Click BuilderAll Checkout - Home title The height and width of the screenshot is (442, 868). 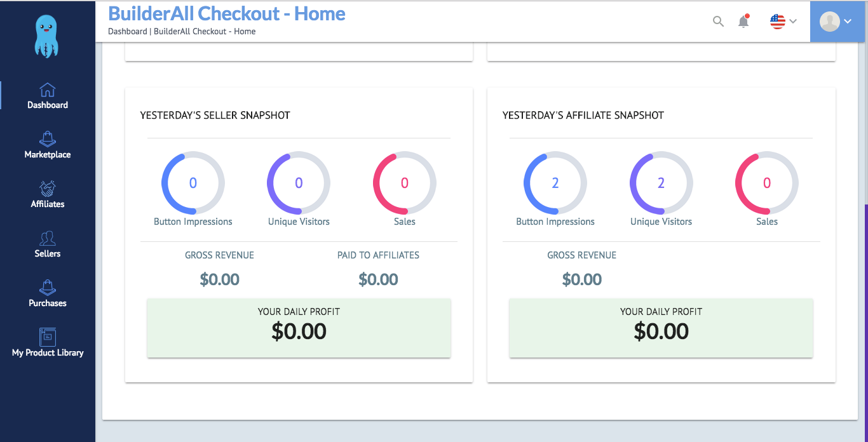[227, 13]
